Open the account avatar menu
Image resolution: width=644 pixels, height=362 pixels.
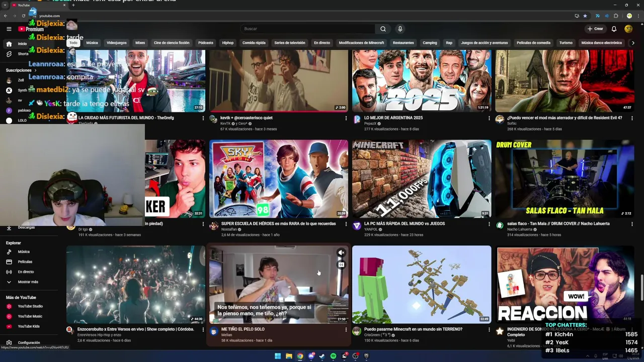628,29
